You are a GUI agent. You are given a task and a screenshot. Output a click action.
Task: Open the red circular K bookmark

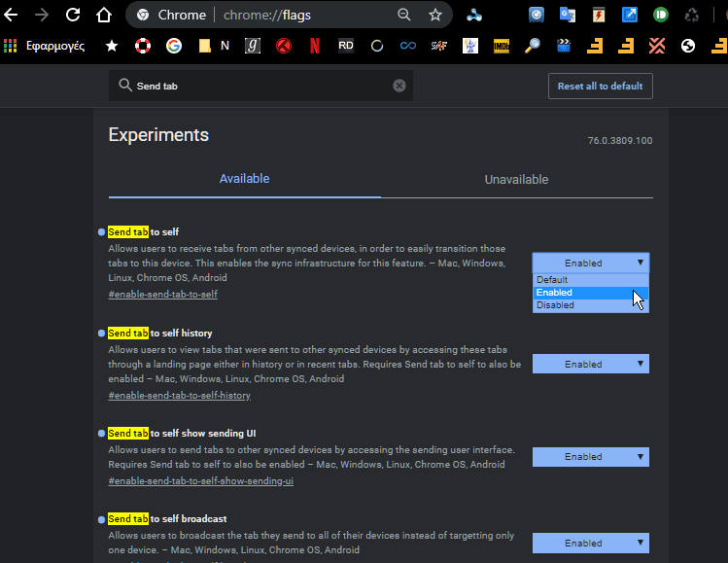click(284, 46)
